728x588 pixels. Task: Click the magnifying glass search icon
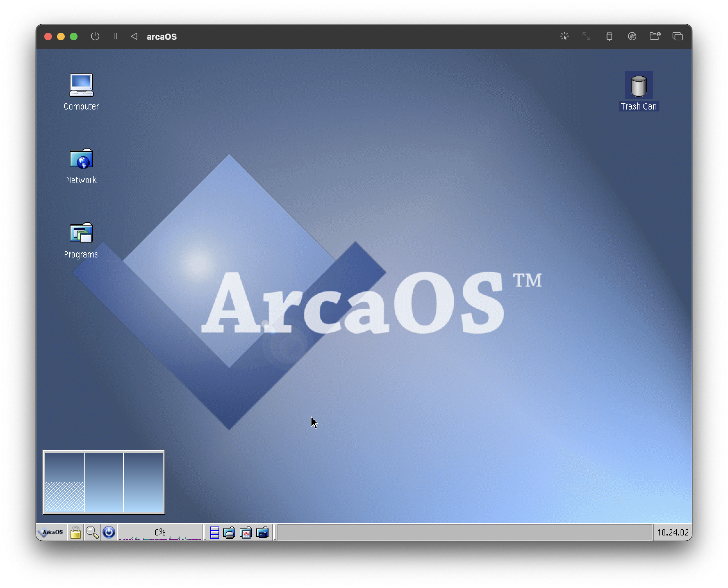[92, 532]
